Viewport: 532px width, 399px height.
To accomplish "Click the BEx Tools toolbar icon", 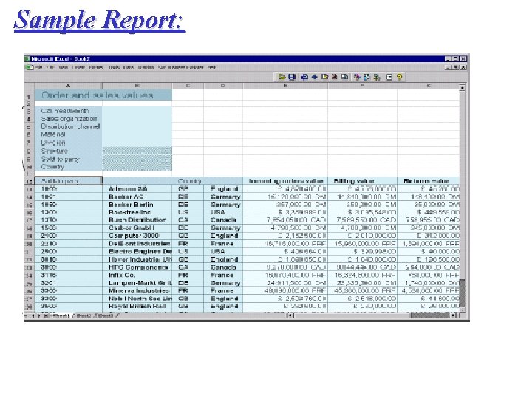I will tap(377, 77).
